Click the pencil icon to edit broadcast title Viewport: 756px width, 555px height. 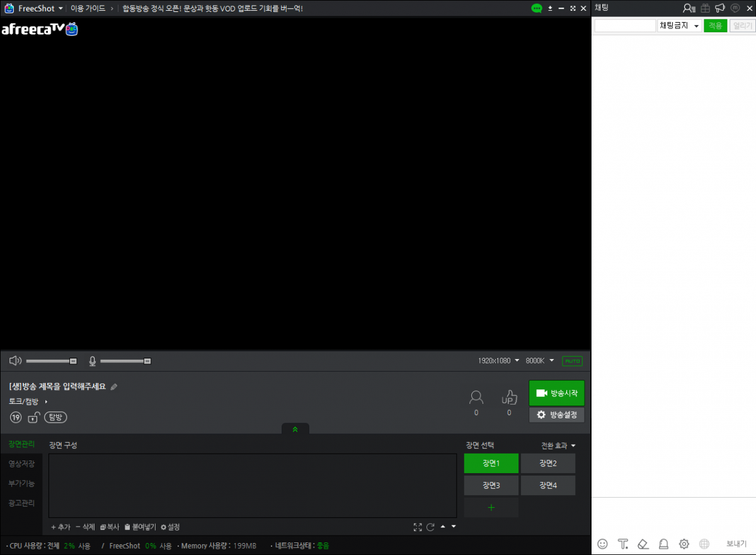(114, 387)
